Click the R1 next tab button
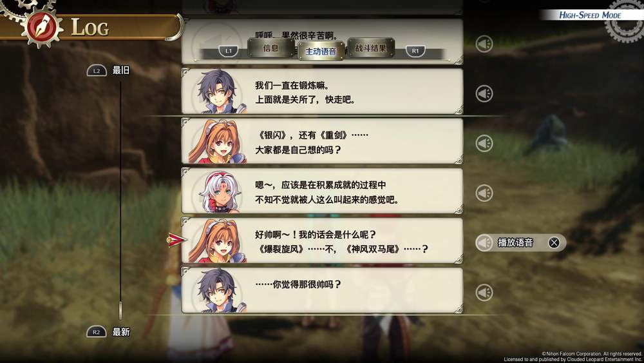644x363 pixels. (415, 51)
